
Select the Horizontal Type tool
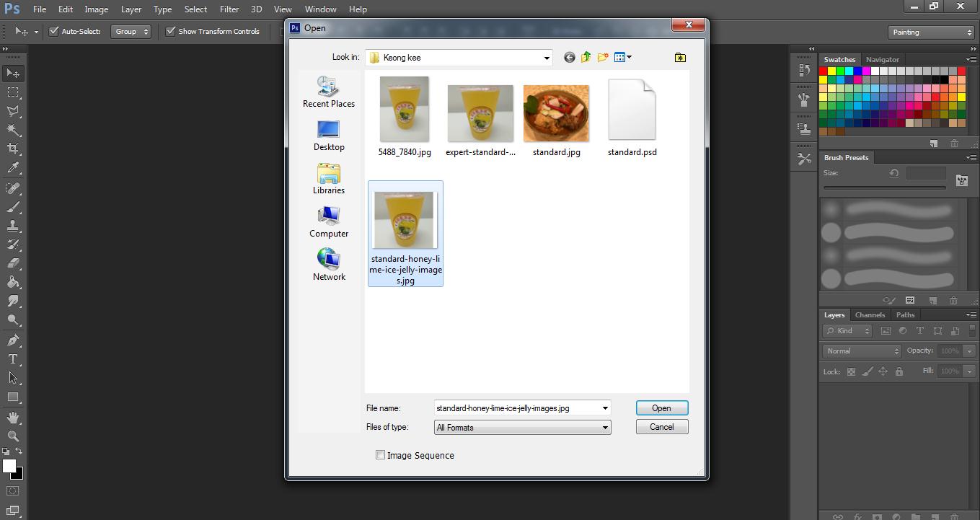pyautogui.click(x=13, y=359)
